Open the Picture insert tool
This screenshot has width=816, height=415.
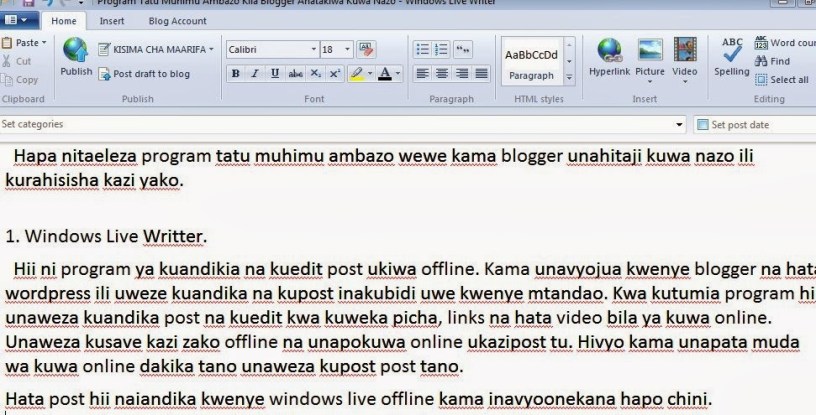(x=649, y=56)
